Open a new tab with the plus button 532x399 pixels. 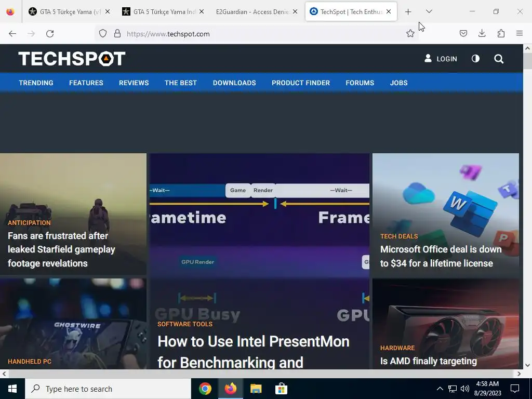click(408, 12)
